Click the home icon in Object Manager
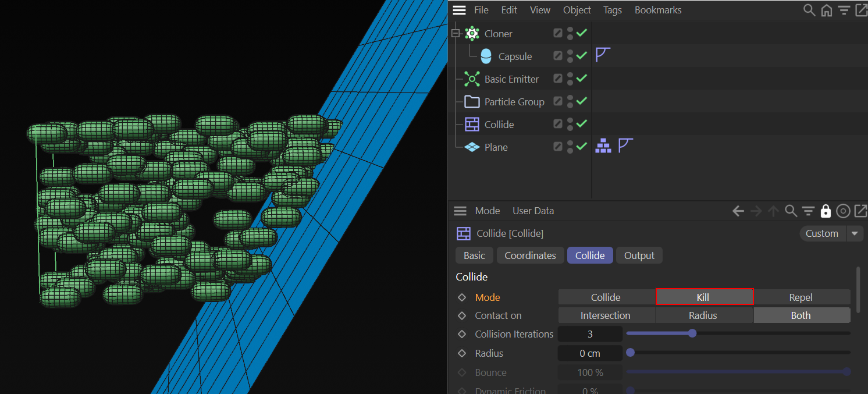This screenshot has height=394, width=868. click(826, 10)
